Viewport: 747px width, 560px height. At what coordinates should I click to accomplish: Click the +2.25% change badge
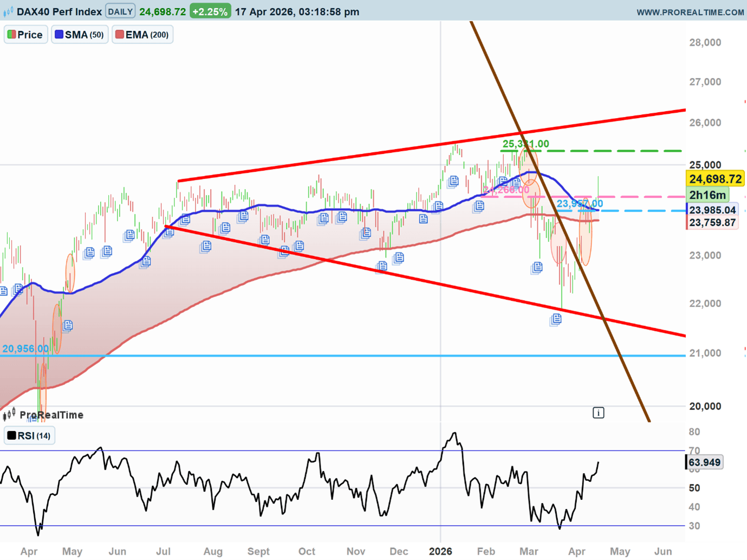point(210,11)
